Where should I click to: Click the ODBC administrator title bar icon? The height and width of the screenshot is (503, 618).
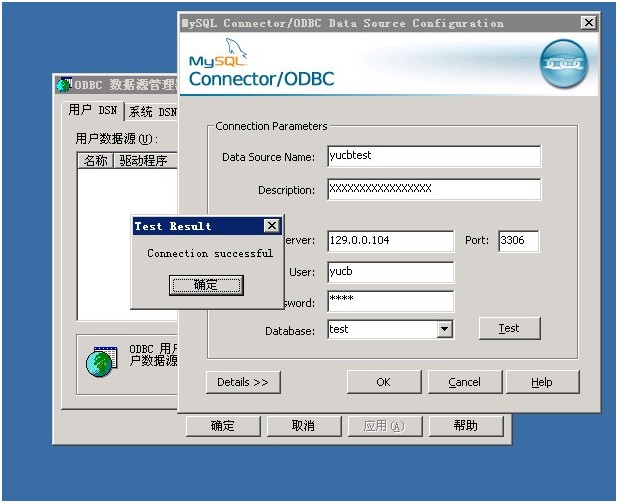[64, 84]
